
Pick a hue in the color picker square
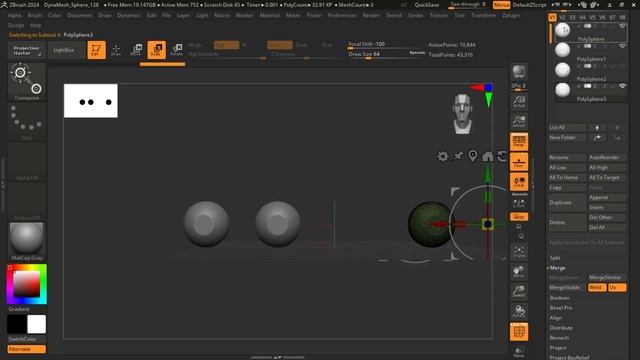[27, 284]
